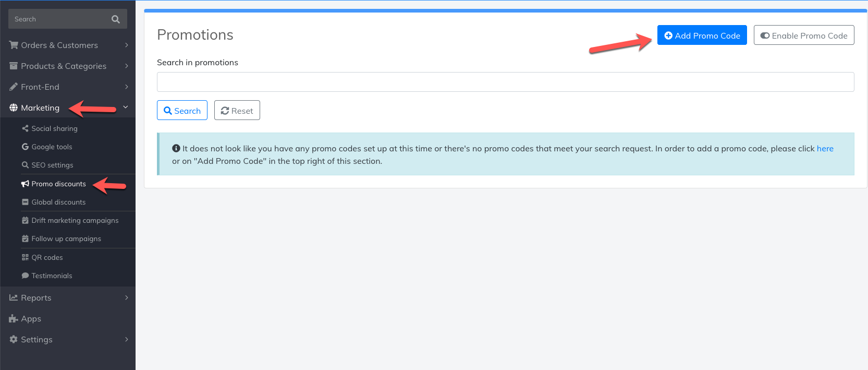Expand Orders & Customers chevron
This screenshot has width=868, height=370.
coord(127,45)
